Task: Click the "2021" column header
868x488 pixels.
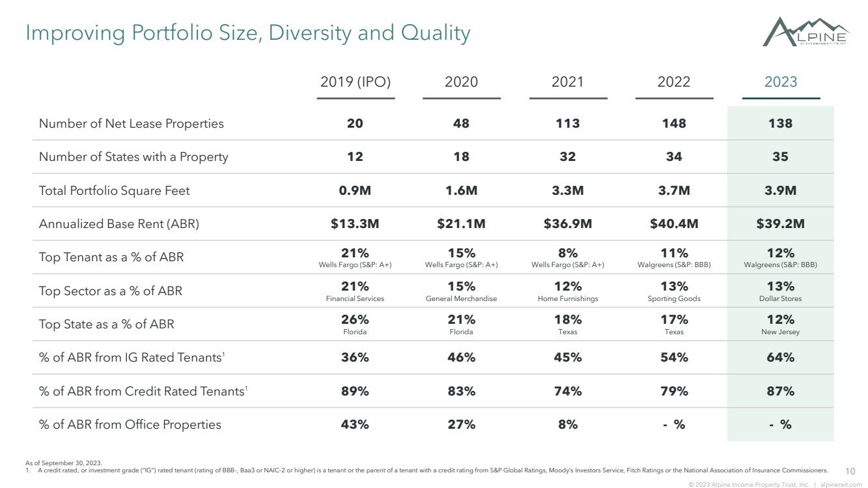Action: click(568, 82)
